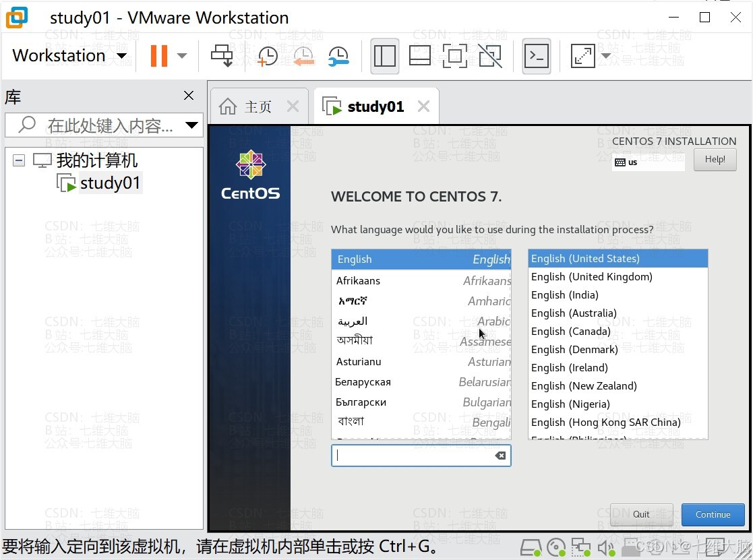The height and width of the screenshot is (560, 753).
Task: Click the CentOS logo
Action: 250,175
